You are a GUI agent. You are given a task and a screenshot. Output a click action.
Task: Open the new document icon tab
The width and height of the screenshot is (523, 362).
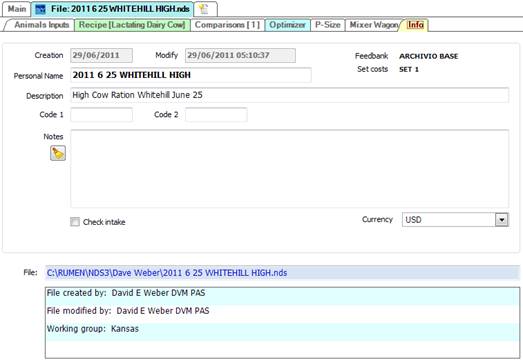pyautogui.click(x=204, y=9)
